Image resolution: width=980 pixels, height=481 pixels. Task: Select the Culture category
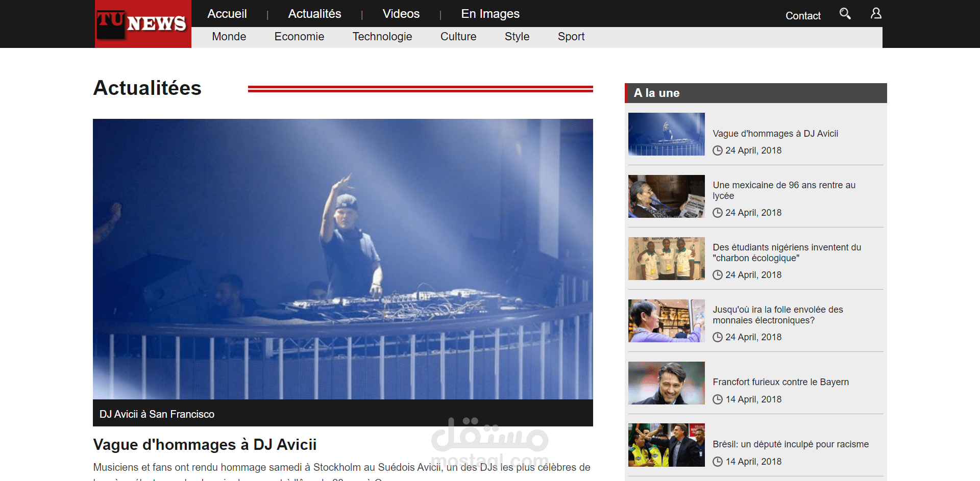point(458,37)
